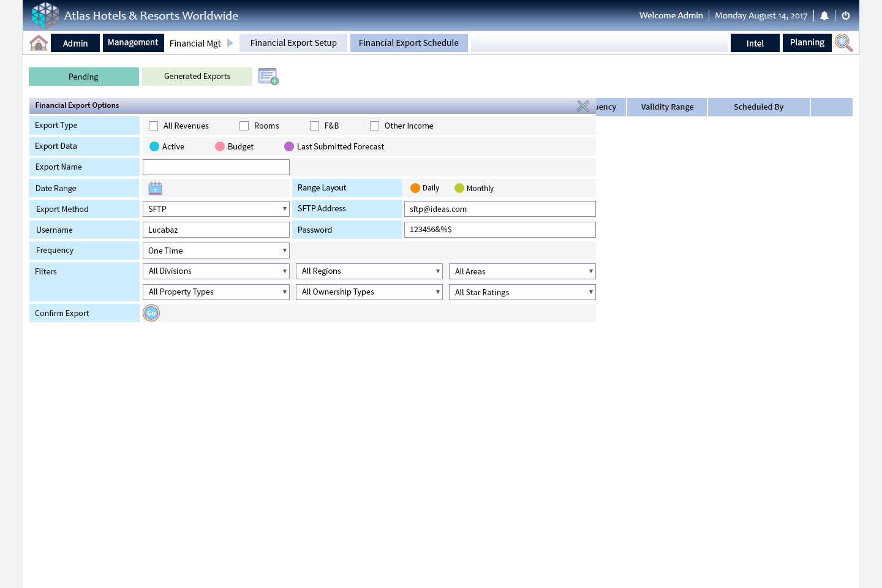Open the notifications bell icon
882x588 pixels.
pyautogui.click(x=824, y=16)
